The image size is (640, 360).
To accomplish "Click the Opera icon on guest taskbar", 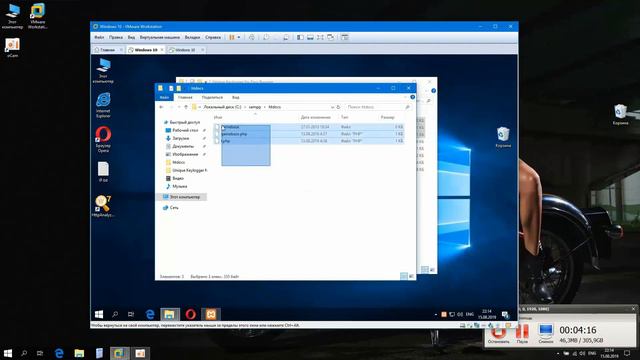I will [191, 314].
